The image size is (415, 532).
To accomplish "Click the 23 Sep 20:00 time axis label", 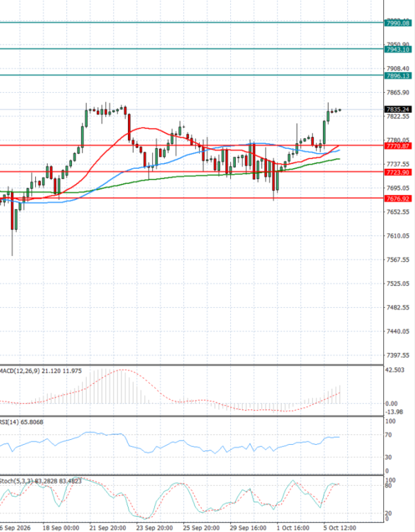I will point(154,528).
